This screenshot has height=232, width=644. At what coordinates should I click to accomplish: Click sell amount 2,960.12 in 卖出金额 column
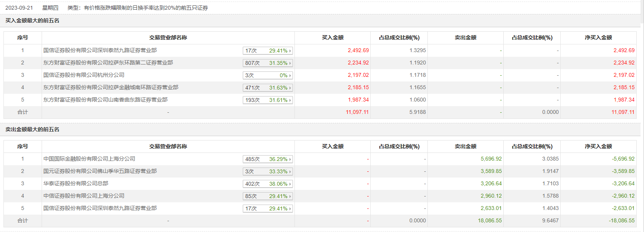tap(491, 196)
